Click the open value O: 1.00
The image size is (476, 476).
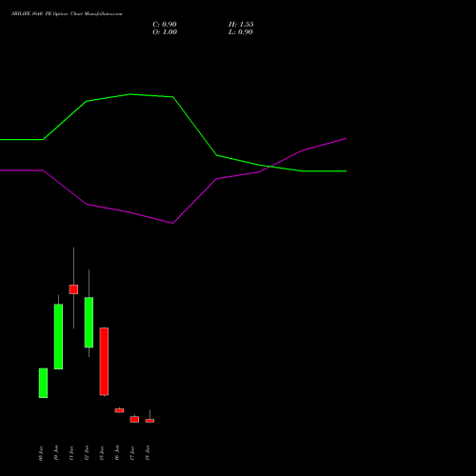165,32
